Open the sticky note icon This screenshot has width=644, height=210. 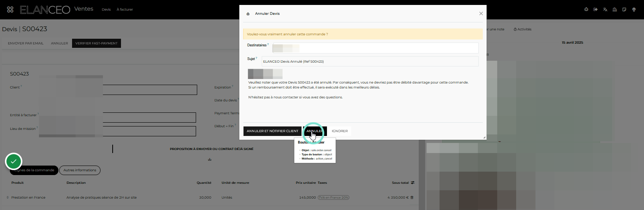click(x=624, y=9)
